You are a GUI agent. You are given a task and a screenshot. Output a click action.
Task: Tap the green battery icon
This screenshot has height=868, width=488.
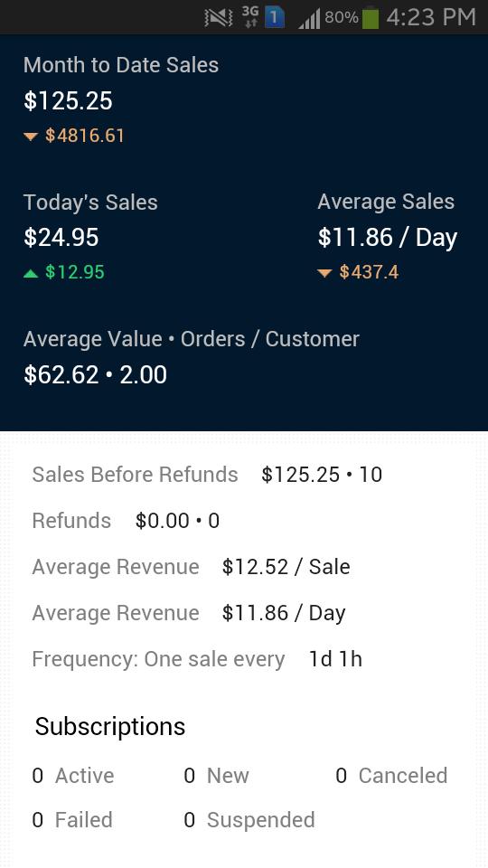click(371, 18)
